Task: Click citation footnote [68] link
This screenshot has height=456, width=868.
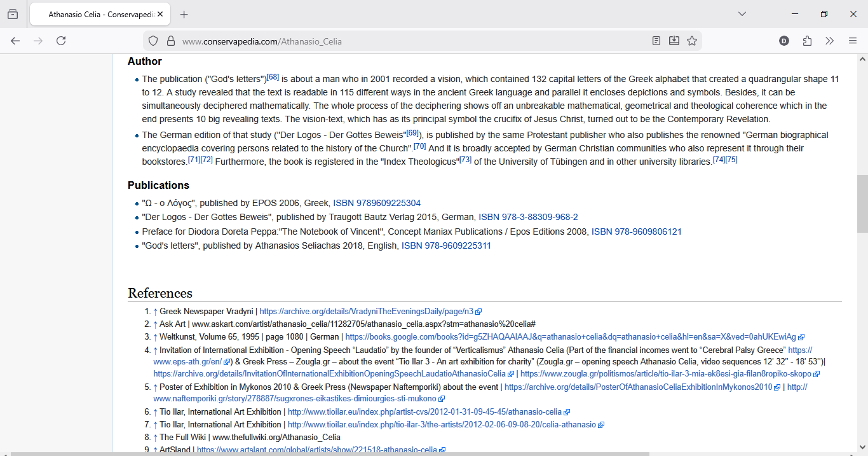Action: (273, 77)
